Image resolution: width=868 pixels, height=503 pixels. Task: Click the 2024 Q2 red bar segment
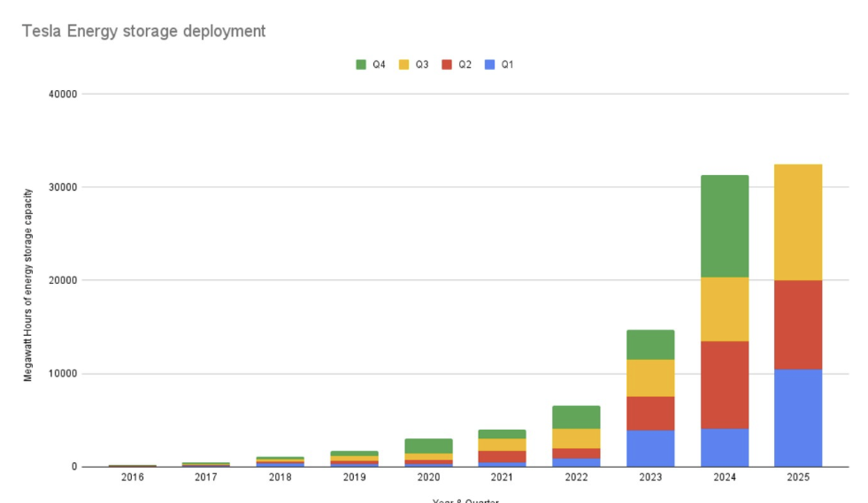click(724, 385)
